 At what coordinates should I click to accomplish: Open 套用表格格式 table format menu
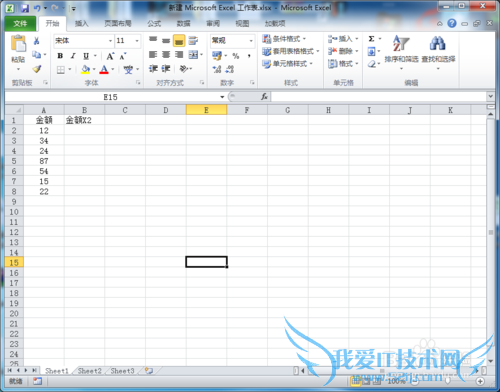(x=291, y=51)
